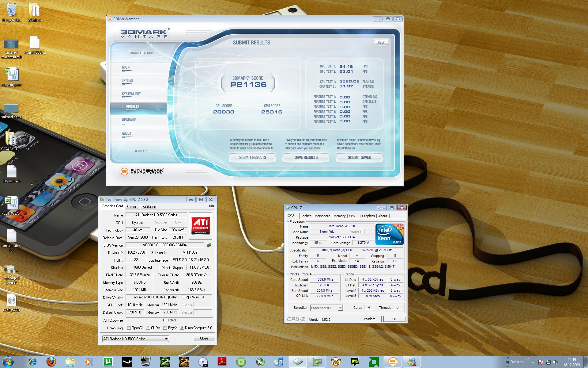Open Steam from the taskbar

click(127, 362)
